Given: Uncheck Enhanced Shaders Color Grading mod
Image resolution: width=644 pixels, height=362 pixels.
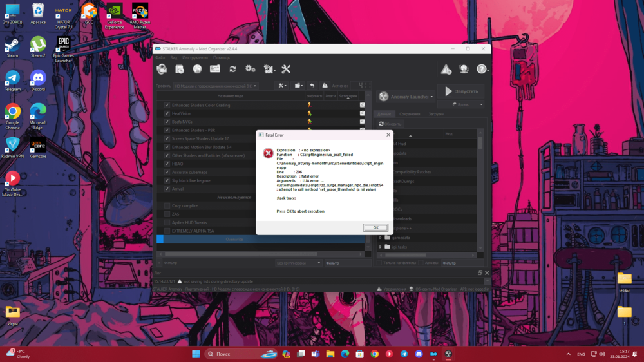Looking at the screenshot, I should [167, 105].
